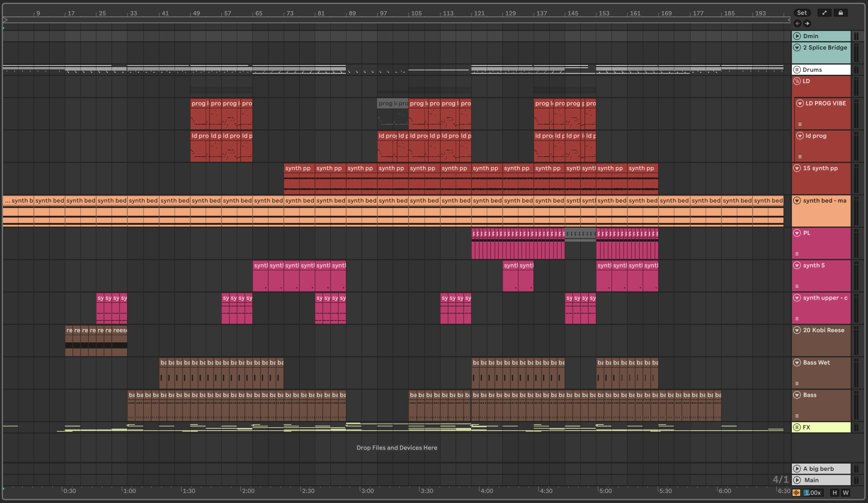Click the Main track level meter

tap(856, 480)
